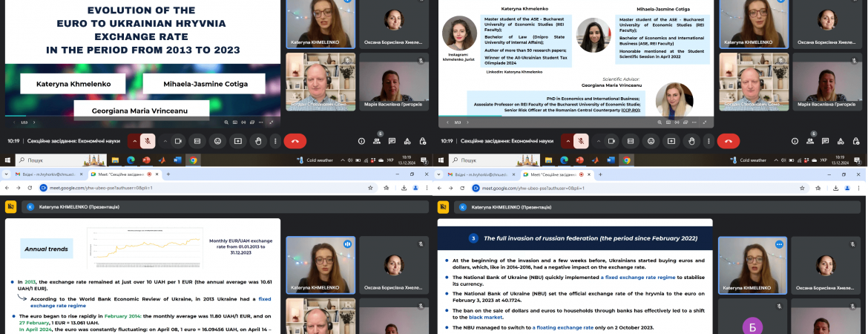Open tab search dropdown in Annual trends browser
868x334 pixels.
click(5, 174)
